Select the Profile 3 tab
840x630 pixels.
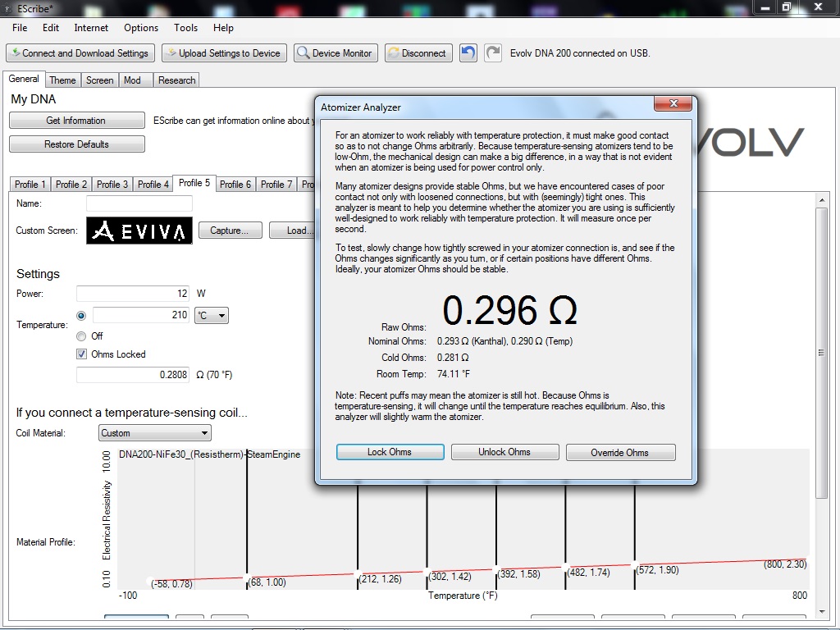pyautogui.click(x=112, y=185)
